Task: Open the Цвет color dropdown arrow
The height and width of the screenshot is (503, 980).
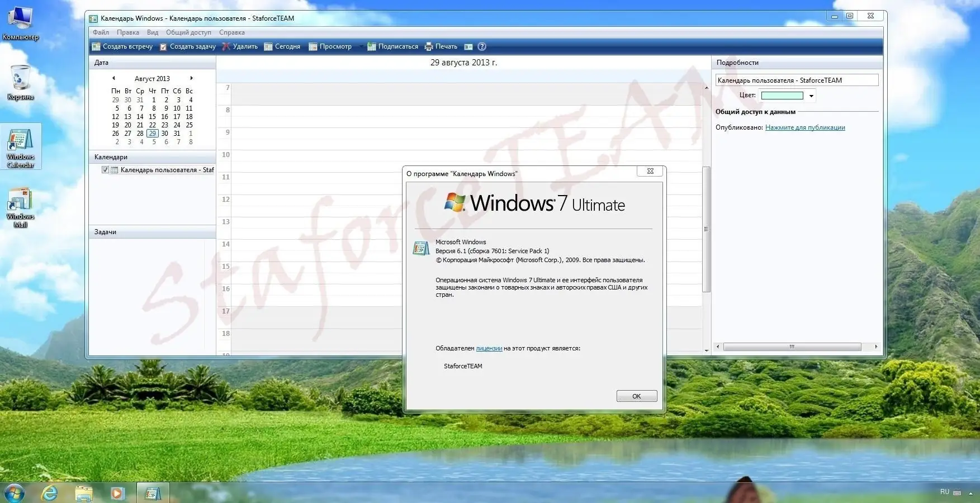Action: coord(811,96)
